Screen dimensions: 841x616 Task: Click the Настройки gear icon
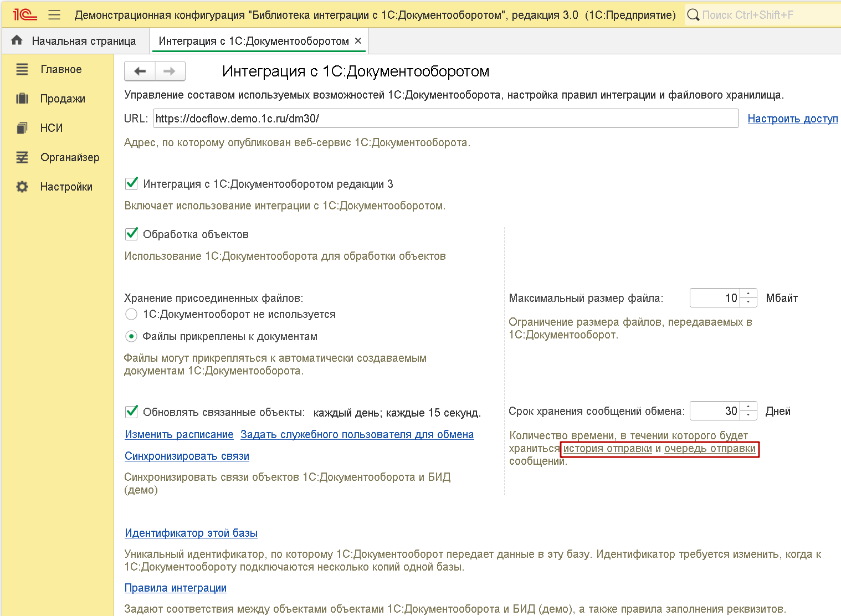click(x=22, y=187)
